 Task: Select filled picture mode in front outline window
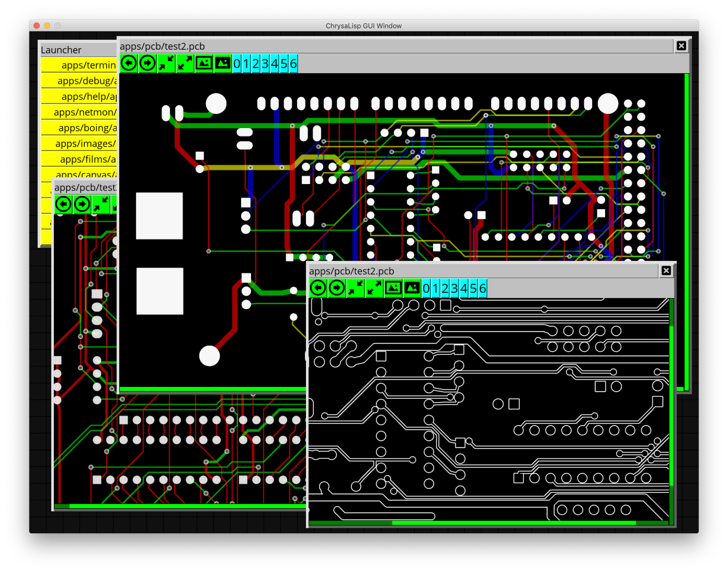pos(412,288)
